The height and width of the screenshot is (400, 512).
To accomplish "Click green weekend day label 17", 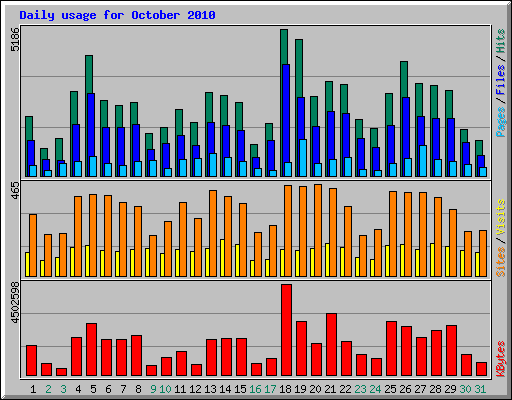I will [270, 389].
